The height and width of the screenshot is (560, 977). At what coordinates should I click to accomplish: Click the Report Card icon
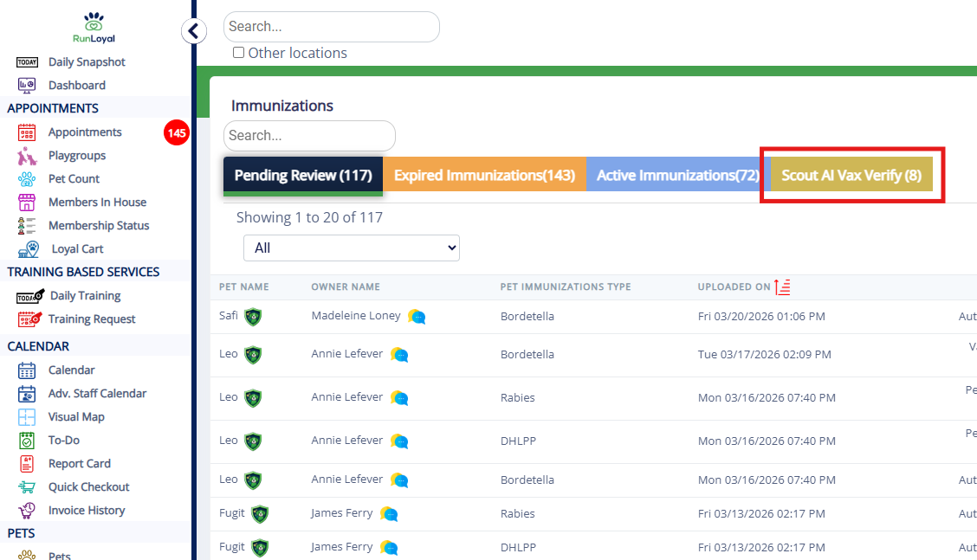coord(27,464)
